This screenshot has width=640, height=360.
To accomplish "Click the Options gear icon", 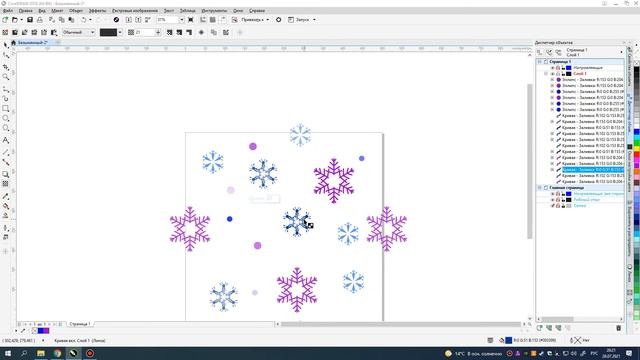I will pyautogui.click(x=278, y=20).
